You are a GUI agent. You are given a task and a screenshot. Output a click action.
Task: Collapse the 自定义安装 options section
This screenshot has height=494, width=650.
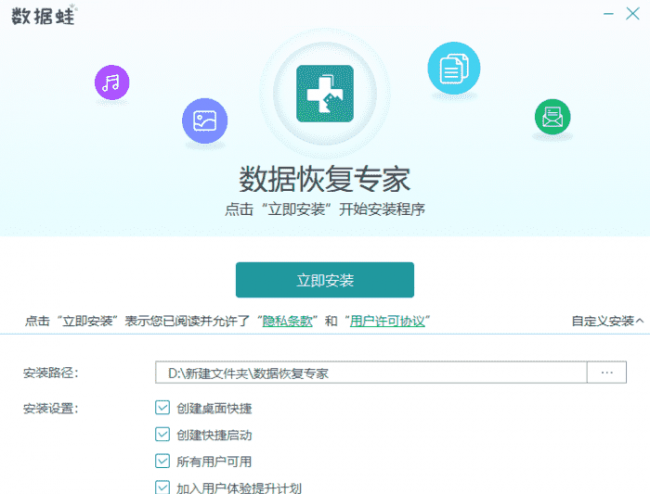[607, 321]
